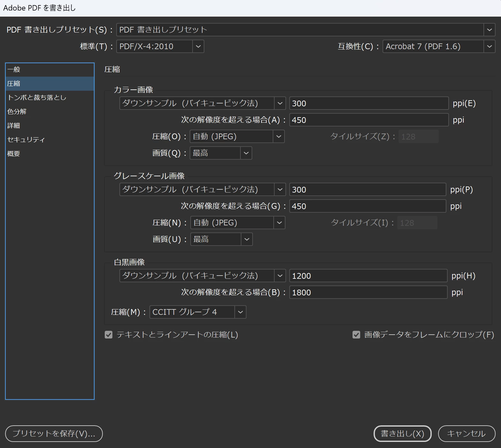
Task: Select 色分解 in the side list
Action: click(50, 112)
